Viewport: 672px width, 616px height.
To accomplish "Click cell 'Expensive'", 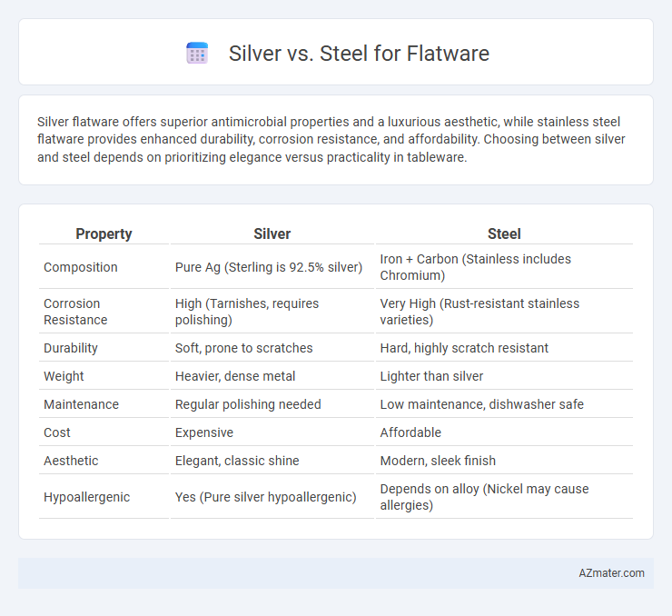I will (x=204, y=432).
